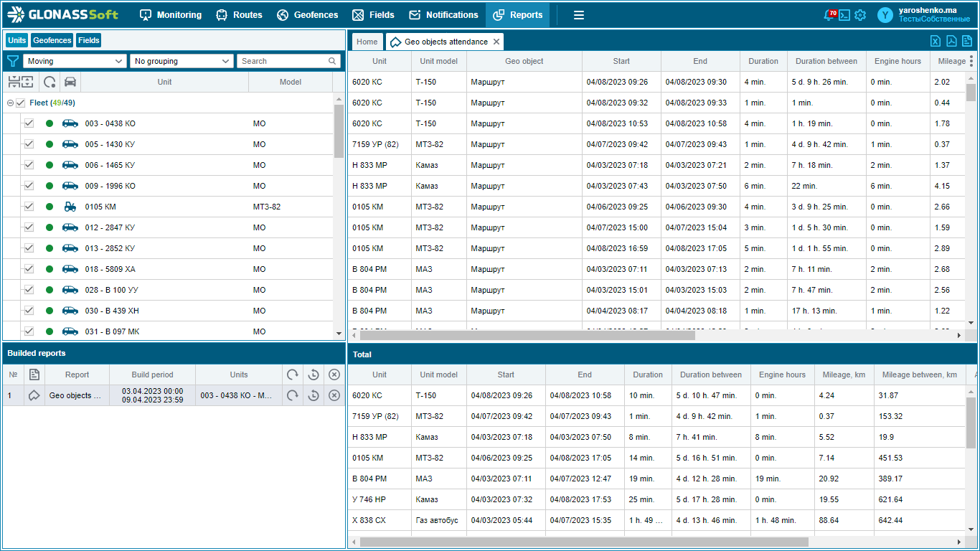The image size is (980, 551).
Task: Export report to PDF file
Action: [x=951, y=41]
